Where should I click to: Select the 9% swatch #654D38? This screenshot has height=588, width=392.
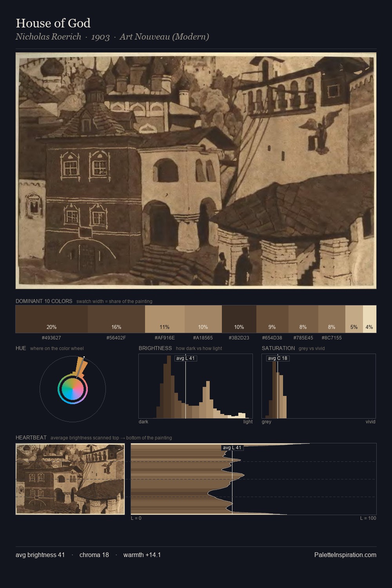(x=272, y=319)
